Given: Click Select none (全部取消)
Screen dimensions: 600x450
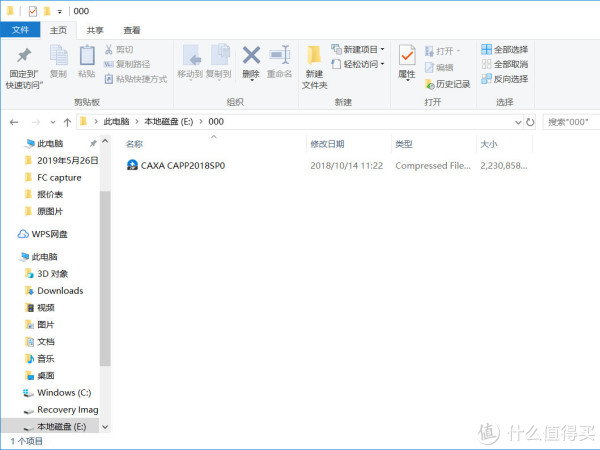Looking at the screenshot, I should point(505,64).
